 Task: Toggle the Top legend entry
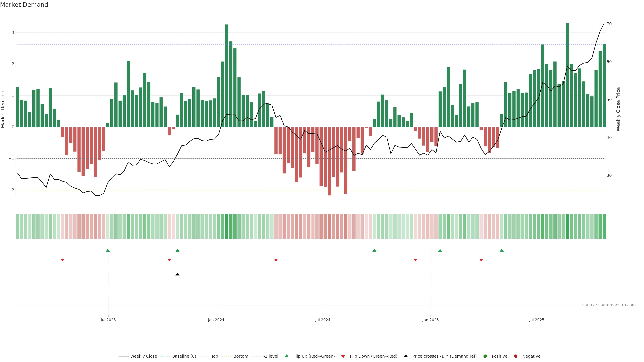[x=214, y=356]
